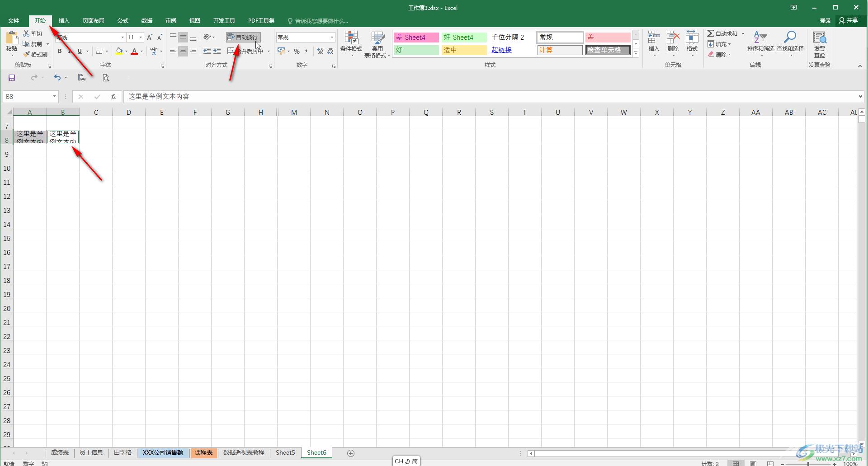Decrease decimal places
The image size is (868, 466).
coord(330,51)
